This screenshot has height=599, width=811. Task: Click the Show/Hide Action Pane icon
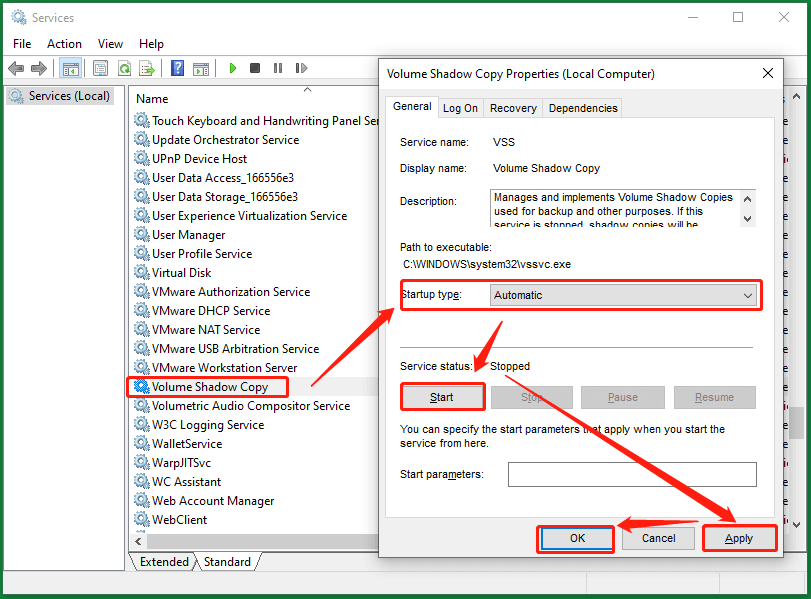coord(201,68)
